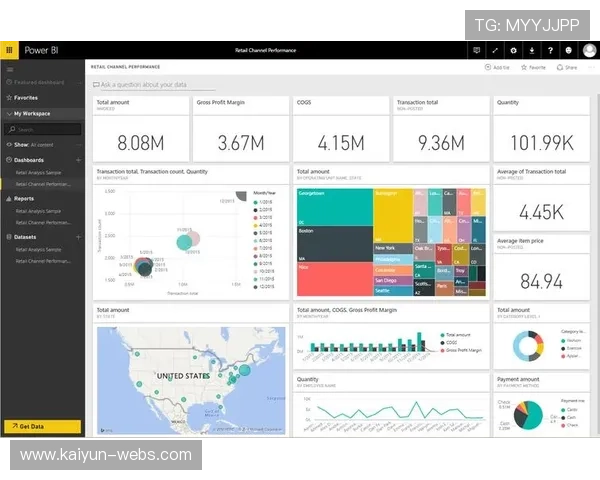Click the Ask a question input box

coord(154,85)
